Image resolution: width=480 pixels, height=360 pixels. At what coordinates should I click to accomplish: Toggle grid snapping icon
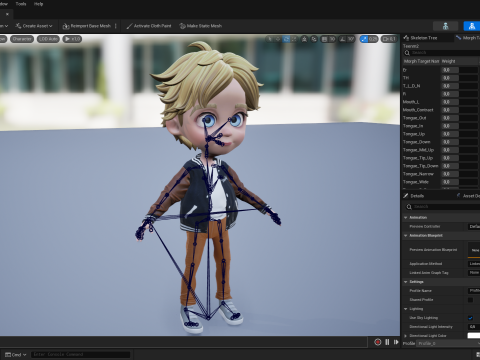(324, 39)
